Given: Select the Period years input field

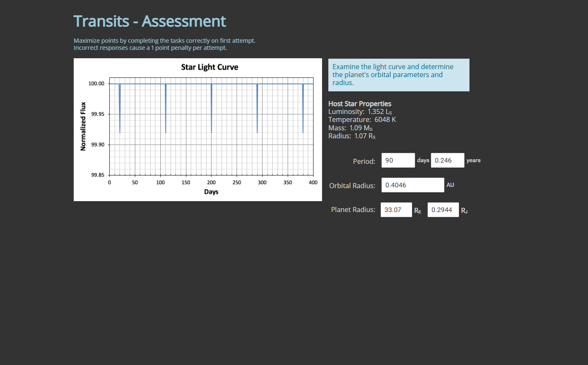Looking at the screenshot, I should [447, 160].
